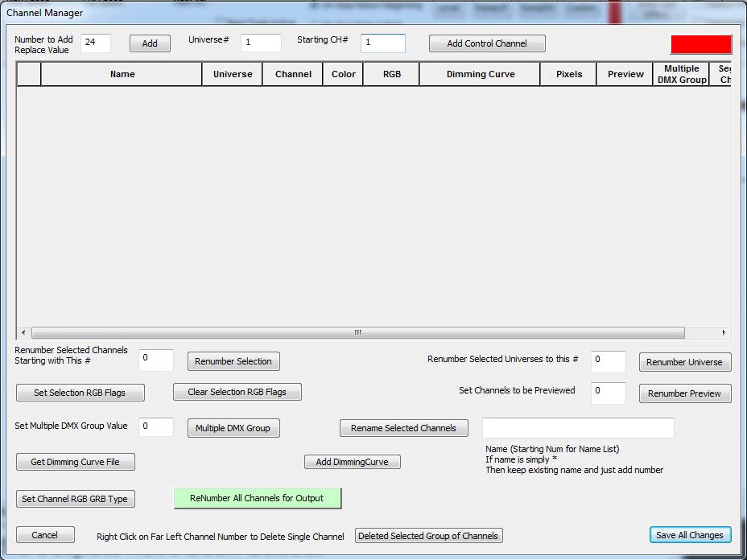The width and height of the screenshot is (747, 560).
Task: Click Renumber Selection button
Action: pyautogui.click(x=233, y=361)
